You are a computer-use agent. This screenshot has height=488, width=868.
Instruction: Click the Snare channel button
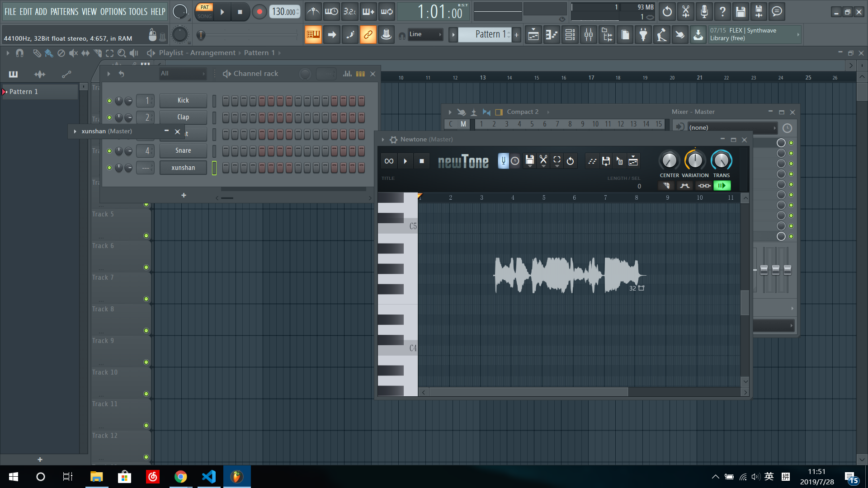click(x=183, y=150)
